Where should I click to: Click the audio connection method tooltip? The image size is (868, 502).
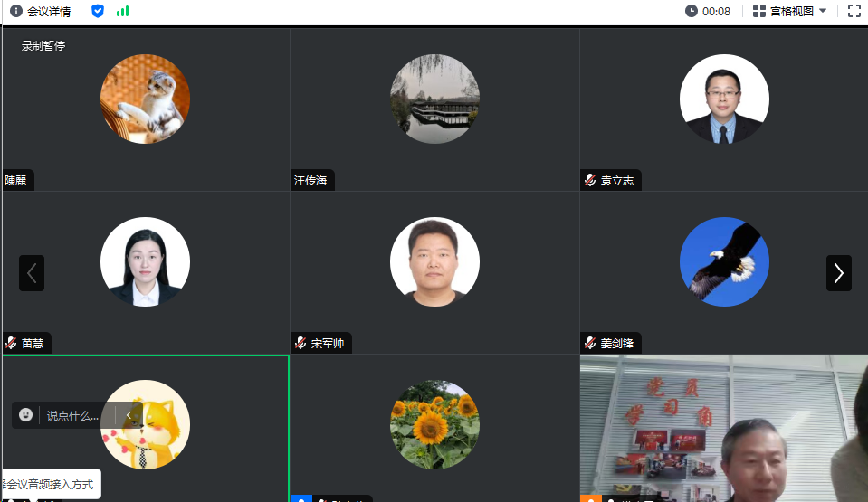pyautogui.click(x=51, y=484)
